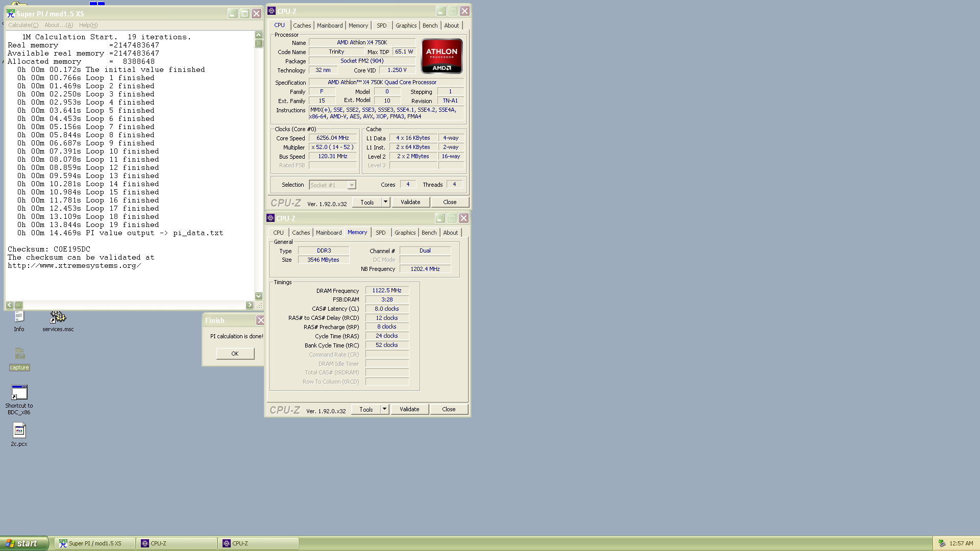
Task: Click the Multiplier x 52.0 value
Action: [x=333, y=147]
